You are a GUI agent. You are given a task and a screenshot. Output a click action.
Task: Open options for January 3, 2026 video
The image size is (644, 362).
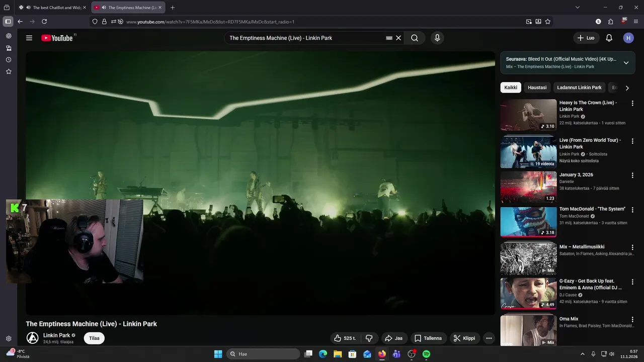click(x=632, y=175)
